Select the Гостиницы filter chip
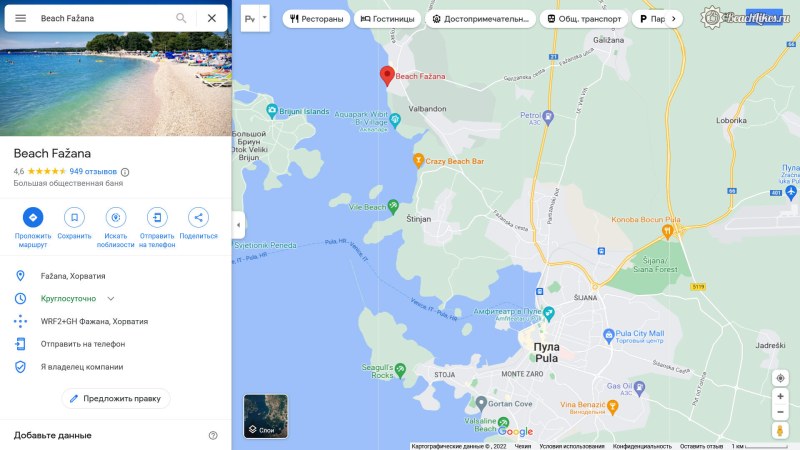Image resolution: width=800 pixels, height=450 pixels. pyautogui.click(x=387, y=19)
